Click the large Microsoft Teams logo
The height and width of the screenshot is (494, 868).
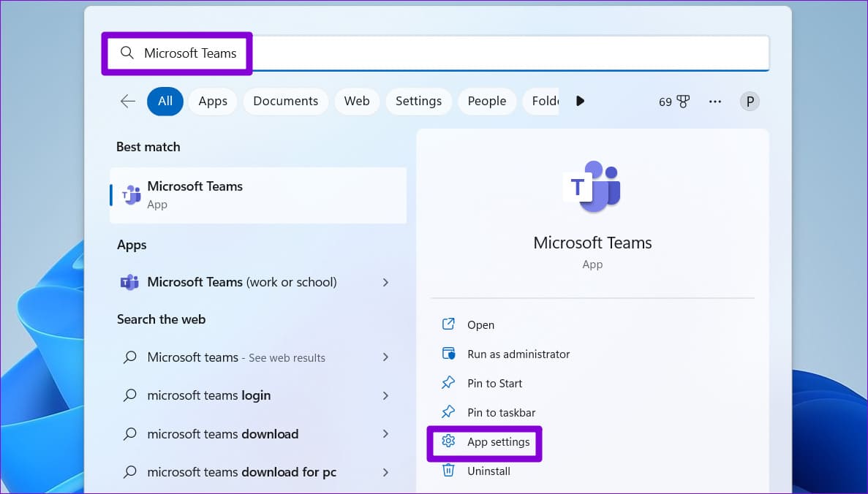[592, 186]
